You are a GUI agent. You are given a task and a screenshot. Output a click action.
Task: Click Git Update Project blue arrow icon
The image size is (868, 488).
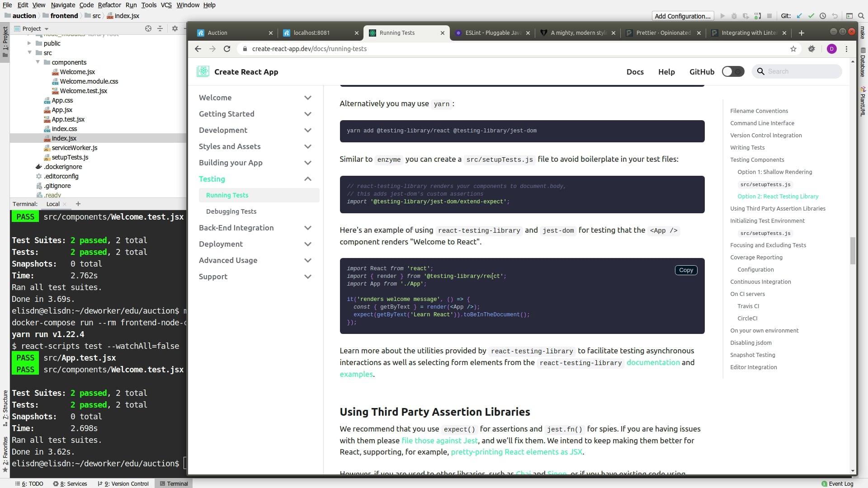[x=799, y=16]
